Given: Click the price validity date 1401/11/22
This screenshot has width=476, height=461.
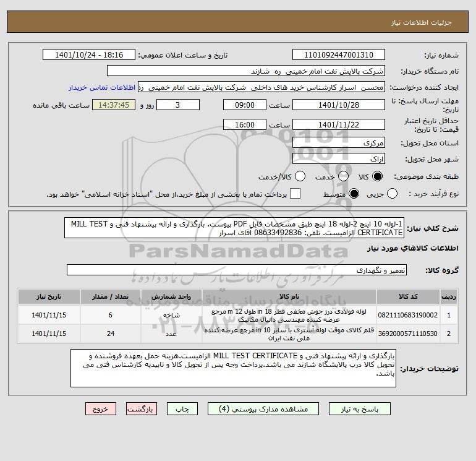Looking at the screenshot, I should click(339, 124).
